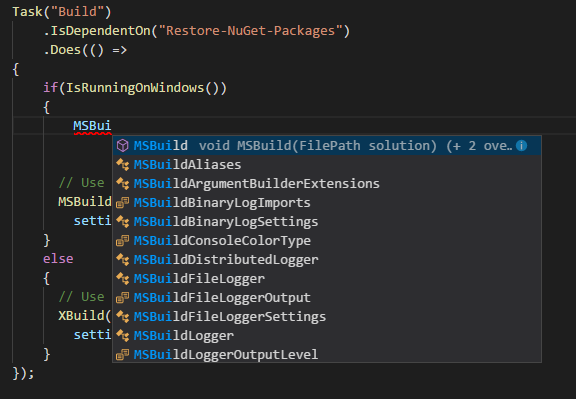Choose MSBuildFileLoggerOutput suggestion
The width and height of the screenshot is (576, 399).
point(327,298)
